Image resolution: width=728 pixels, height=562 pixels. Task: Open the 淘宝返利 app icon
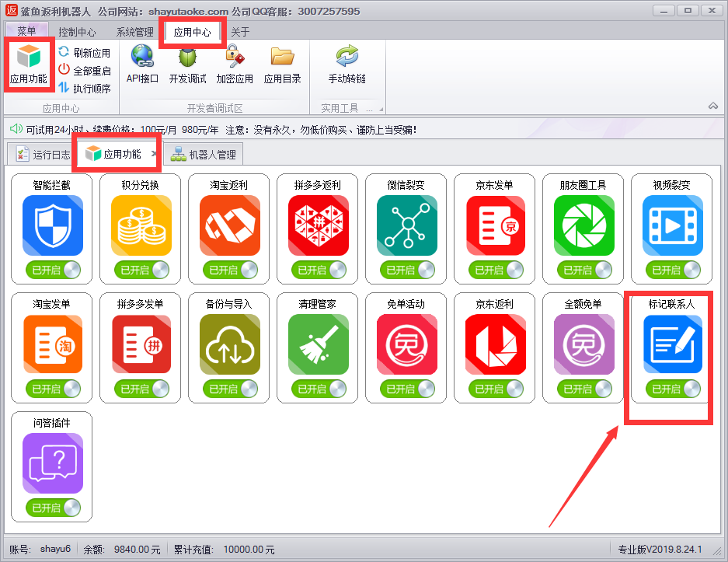tap(230, 225)
